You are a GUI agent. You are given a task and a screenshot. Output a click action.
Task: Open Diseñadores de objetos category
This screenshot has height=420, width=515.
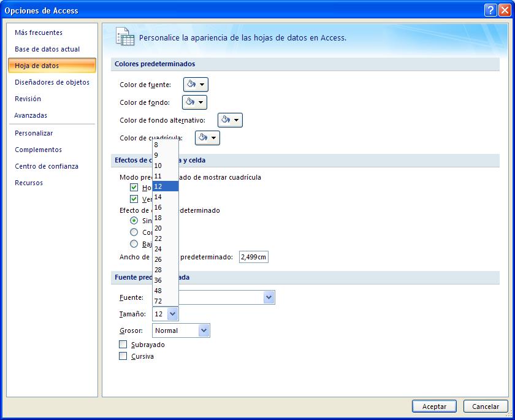click(52, 82)
